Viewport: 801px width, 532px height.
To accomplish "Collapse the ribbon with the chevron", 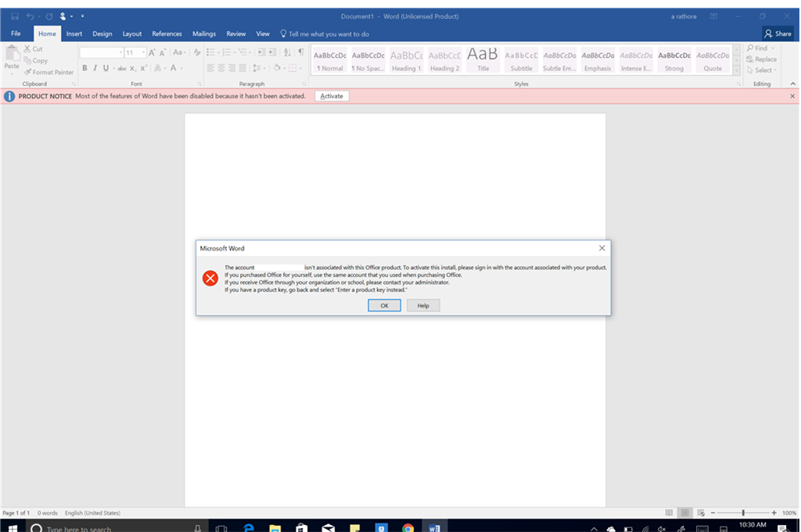I will click(792, 84).
